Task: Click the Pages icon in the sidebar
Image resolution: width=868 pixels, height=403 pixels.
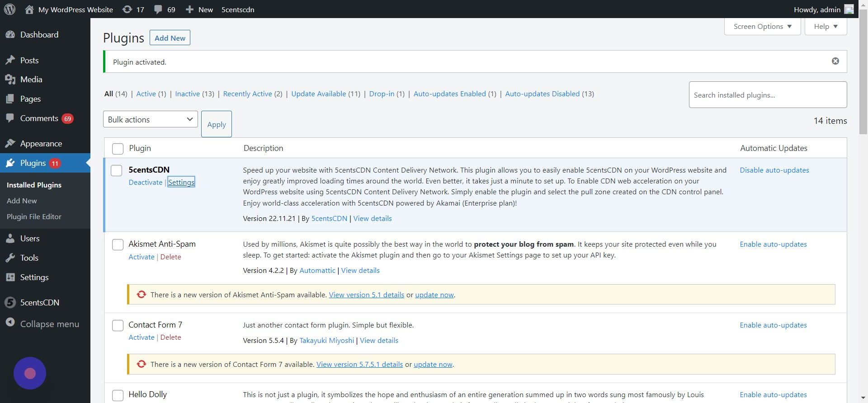Action: 10,99
